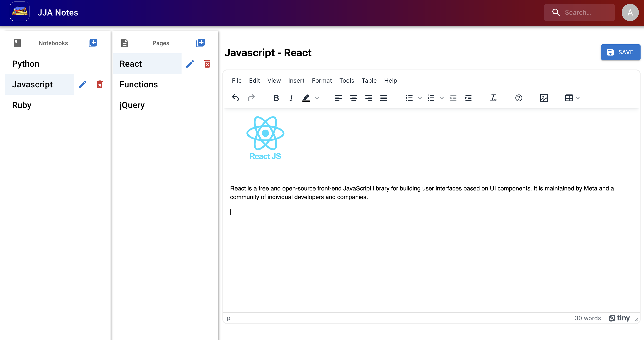Align text left

tap(338, 98)
